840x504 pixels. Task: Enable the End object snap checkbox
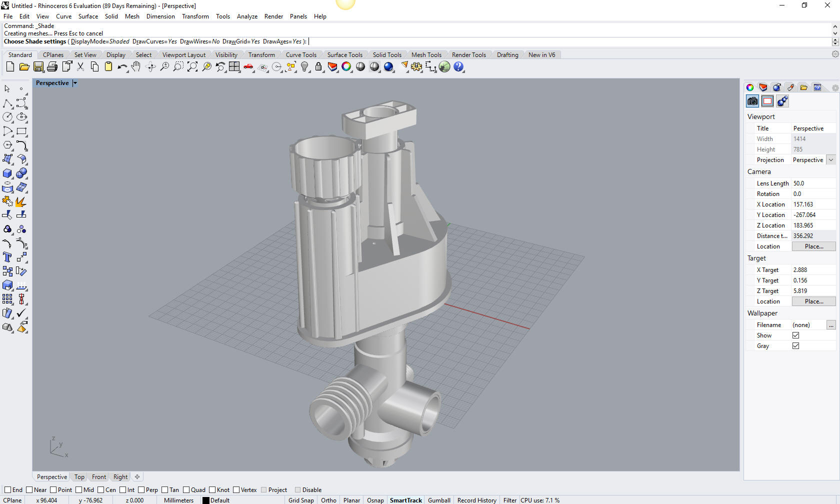[8, 490]
